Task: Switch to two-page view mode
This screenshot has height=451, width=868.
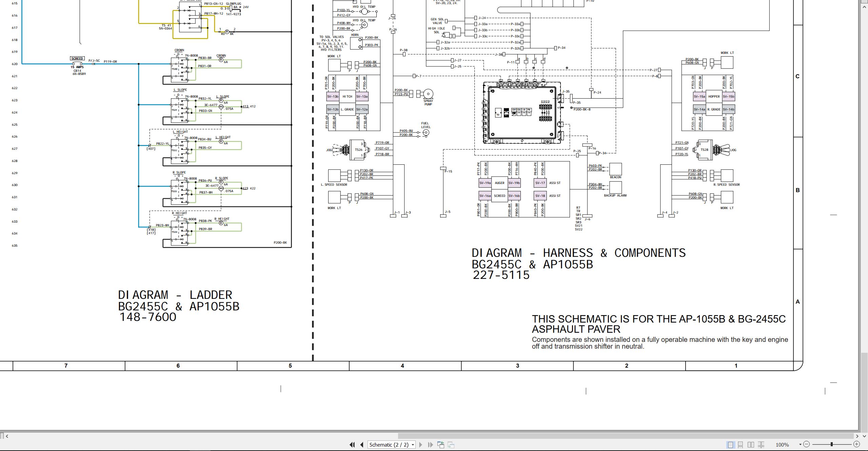Action: (x=751, y=445)
